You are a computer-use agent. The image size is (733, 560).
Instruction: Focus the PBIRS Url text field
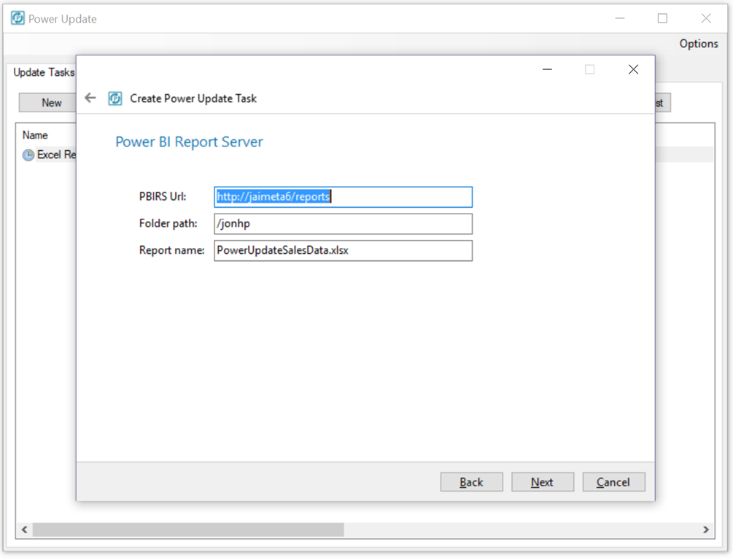[343, 197]
